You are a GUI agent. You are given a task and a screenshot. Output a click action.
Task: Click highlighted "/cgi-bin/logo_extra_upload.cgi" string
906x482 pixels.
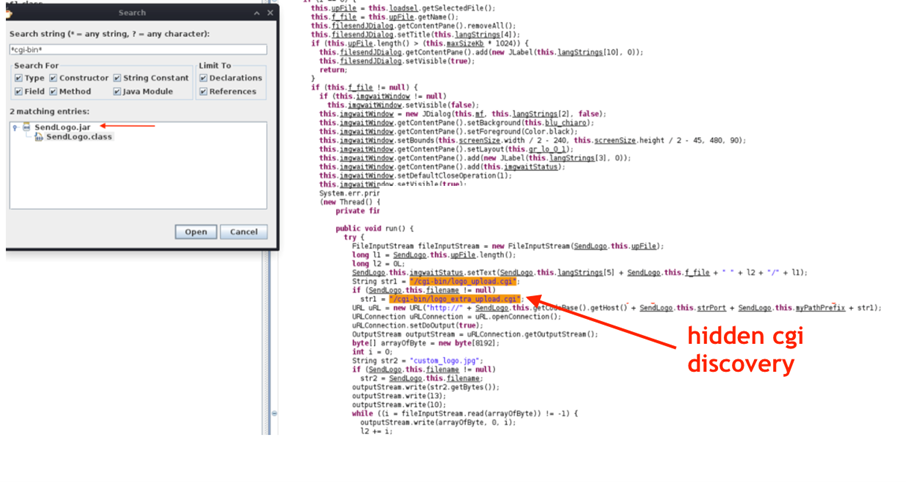tap(455, 299)
